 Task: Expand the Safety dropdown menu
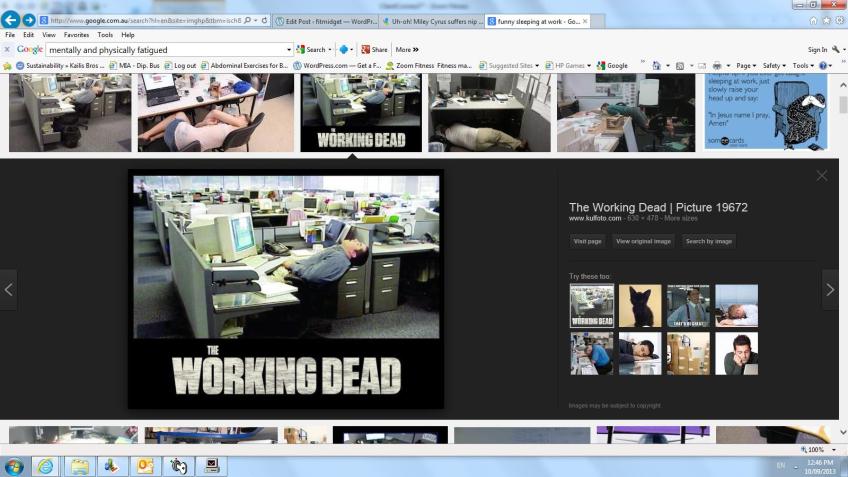point(776,65)
